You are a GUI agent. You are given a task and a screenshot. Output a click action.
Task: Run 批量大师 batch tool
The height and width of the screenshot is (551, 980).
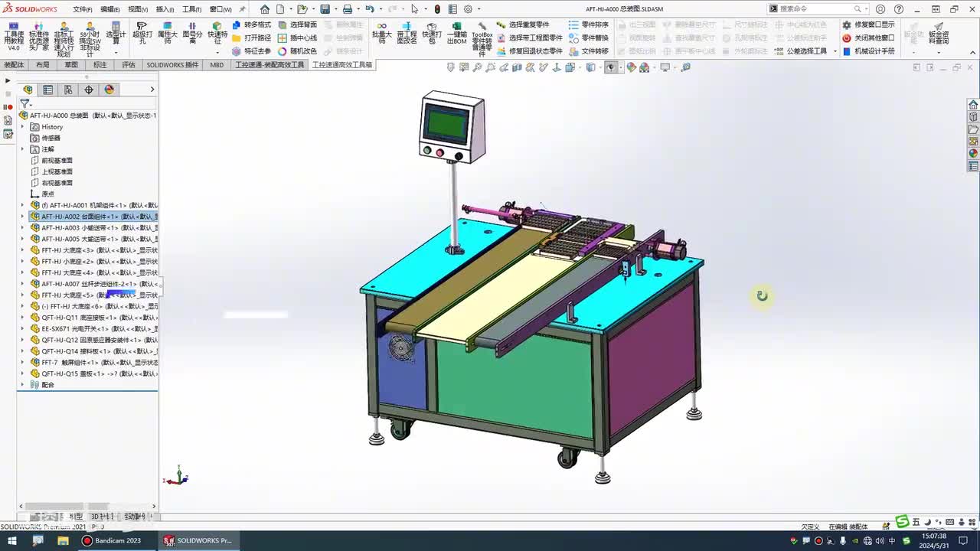[x=381, y=33]
